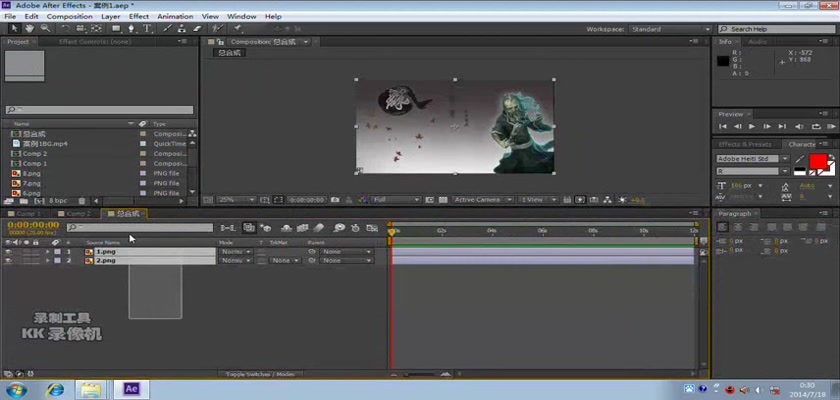Viewport: 840px width, 400px height.
Task: Select the Selection arrow tool
Action: click(14, 29)
